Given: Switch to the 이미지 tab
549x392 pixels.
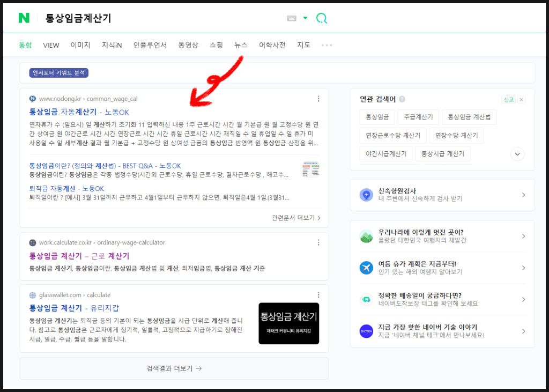Looking at the screenshot, I should coord(80,45).
